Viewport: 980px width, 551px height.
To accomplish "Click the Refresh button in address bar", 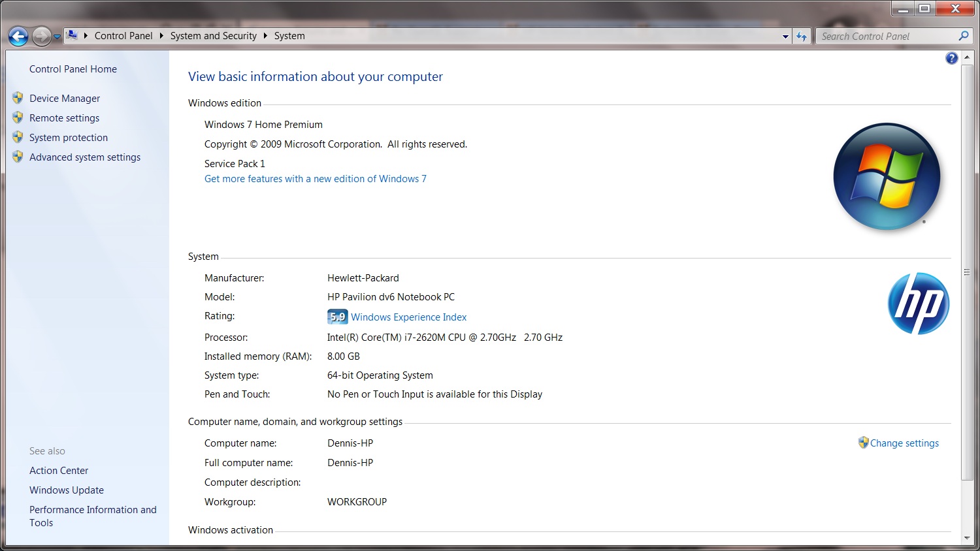I will (x=802, y=37).
